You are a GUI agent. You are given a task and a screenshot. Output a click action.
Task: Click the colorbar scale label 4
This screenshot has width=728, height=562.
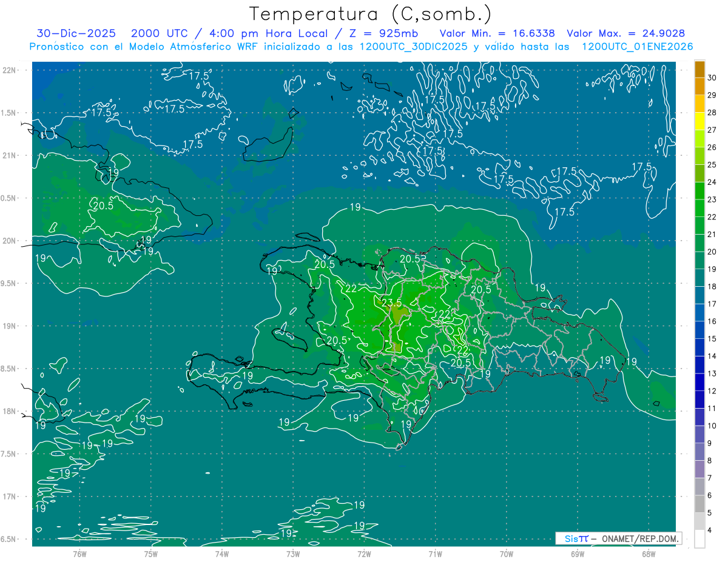[x=710, y=530]
